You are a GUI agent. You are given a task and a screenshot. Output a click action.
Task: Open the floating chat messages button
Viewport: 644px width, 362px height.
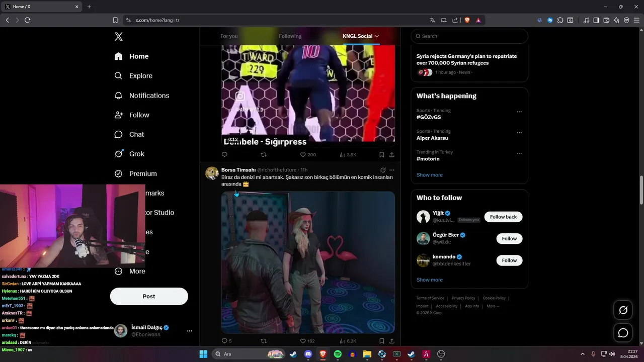(623, 333)
